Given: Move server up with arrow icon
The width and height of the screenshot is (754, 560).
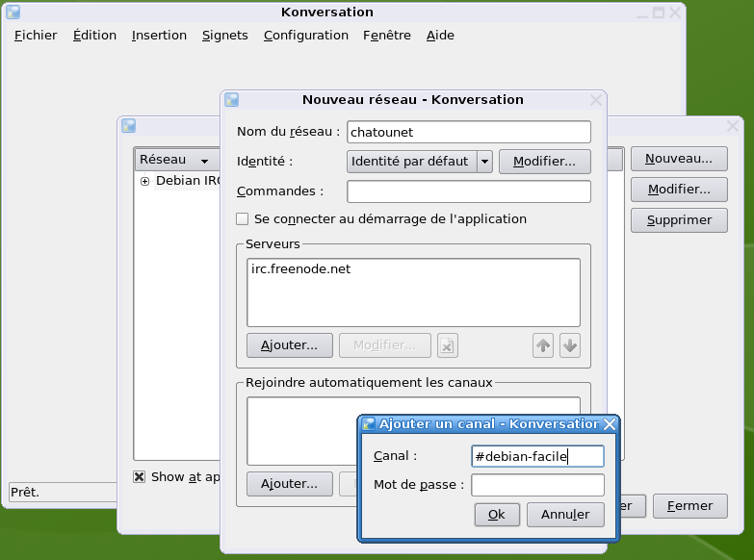Looking at the screenshot, I should click(x=543, y=345).
